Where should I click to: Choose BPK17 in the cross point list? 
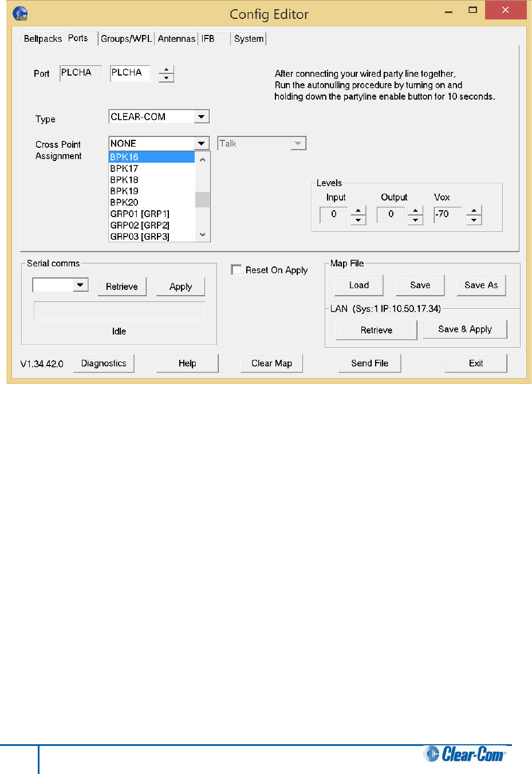(152, 168)
